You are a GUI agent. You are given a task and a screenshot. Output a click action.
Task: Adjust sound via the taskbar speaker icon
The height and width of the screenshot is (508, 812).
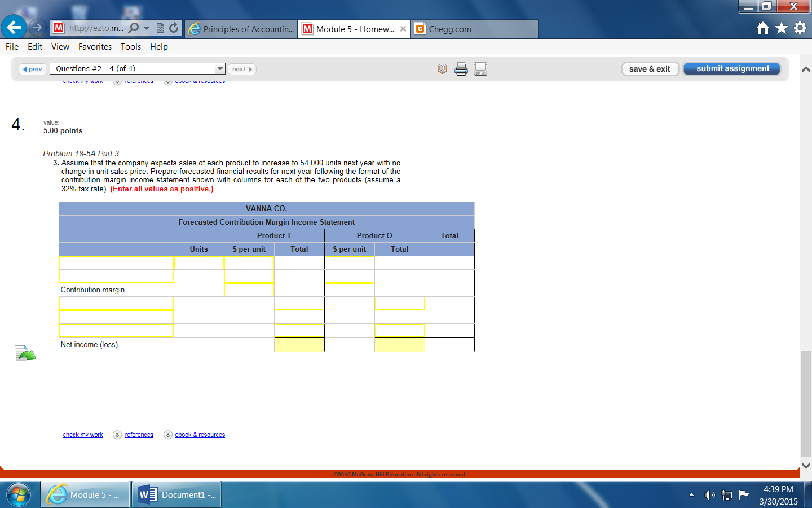(x=709, y=494)
